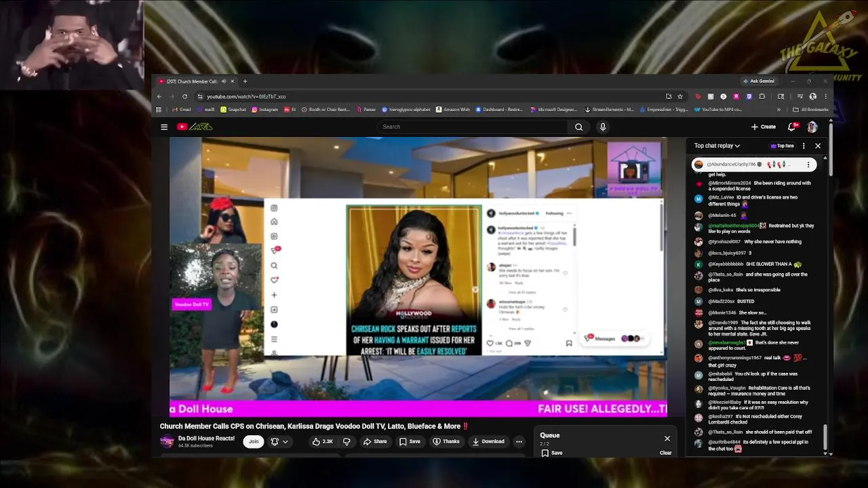Click the chat panel scrollbar
Screen dimensions: 868x488
(825, 438)
